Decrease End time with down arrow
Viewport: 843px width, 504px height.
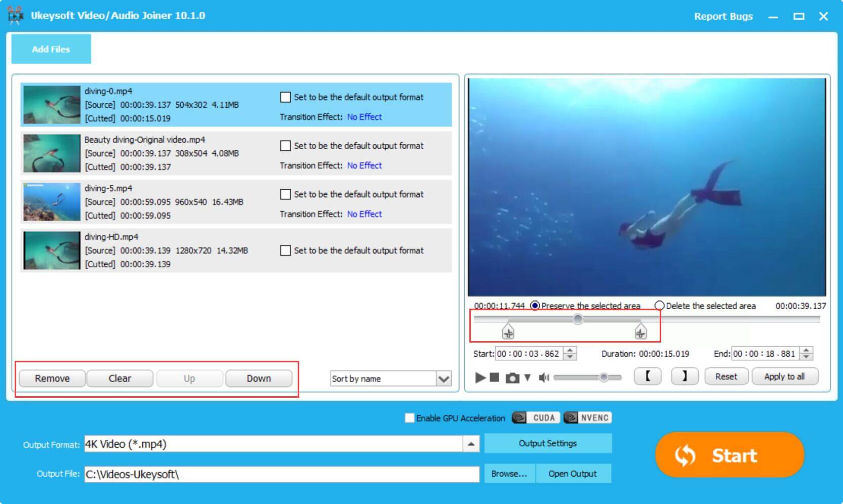807,357
